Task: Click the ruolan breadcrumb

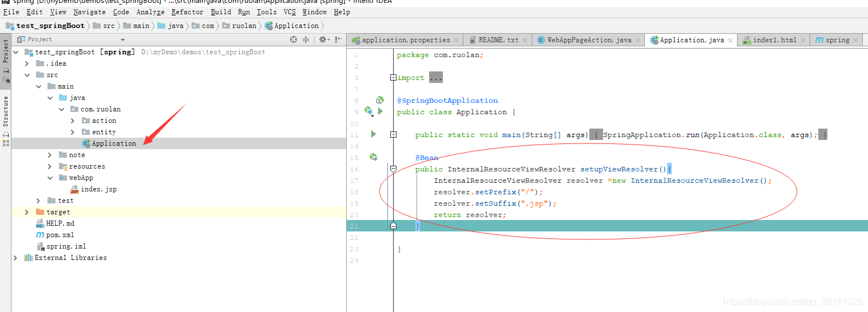Action: [240, 26]
